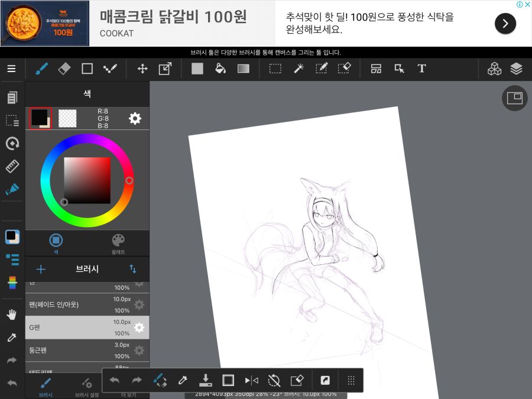Click the shortcut bar export arrow icon
532x399 pixels.
tap(325, 380)
